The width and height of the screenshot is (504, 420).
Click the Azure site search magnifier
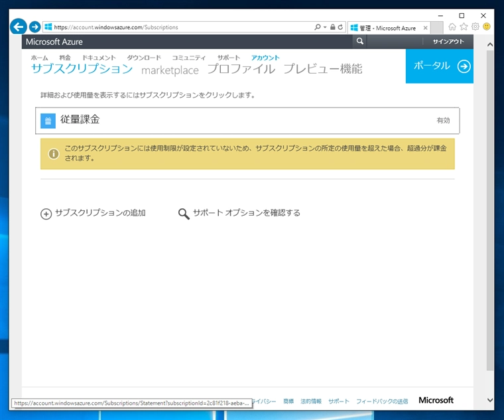coord(359,41)
